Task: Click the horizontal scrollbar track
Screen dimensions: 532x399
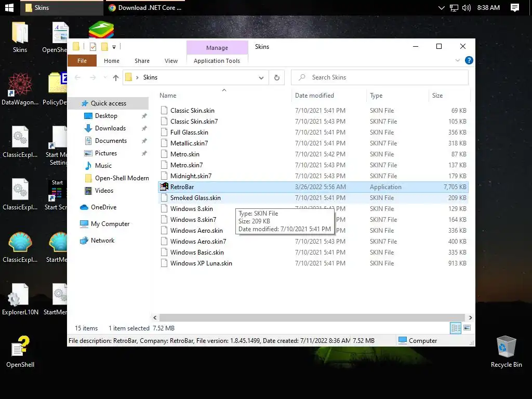Action: (312, 317)
